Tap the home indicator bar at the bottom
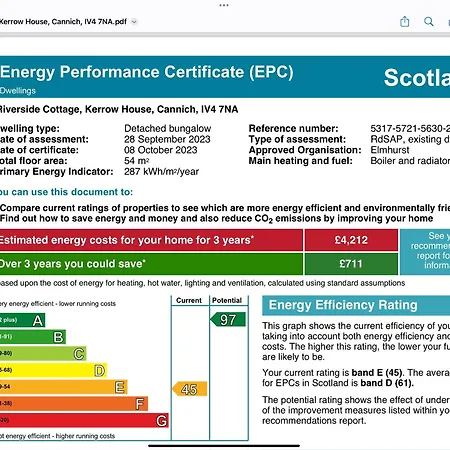The image size is (450, 450). (x=224, y=446)
